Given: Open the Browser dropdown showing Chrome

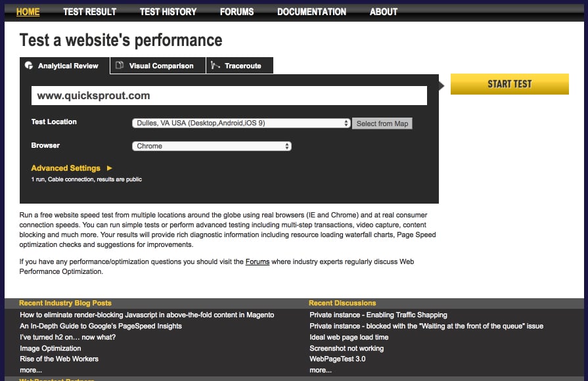Looking at the screenshot, I should pyautogui.click(x=212, y=146).
